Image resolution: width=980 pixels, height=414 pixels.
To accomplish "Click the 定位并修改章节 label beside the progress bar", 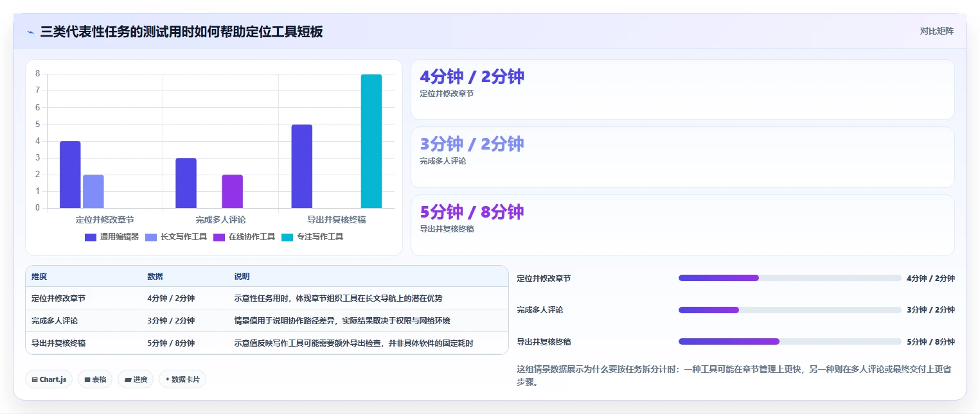I will tap(544, 278).
